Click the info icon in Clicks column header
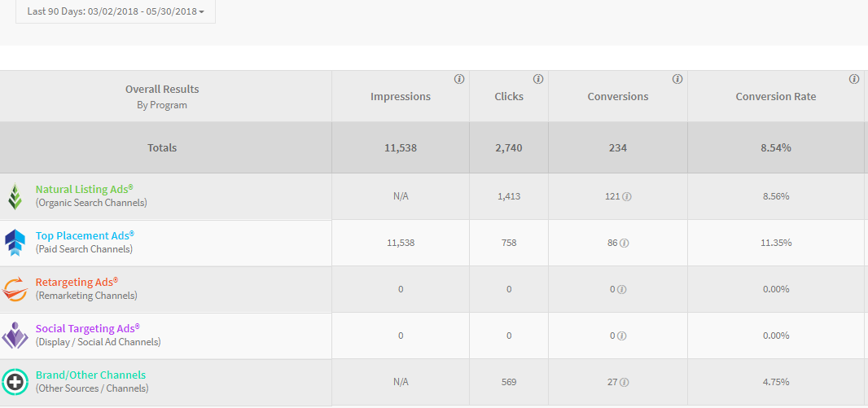Image resolution: width=868 pixels, height=408 pixels. tap(538, 80)
